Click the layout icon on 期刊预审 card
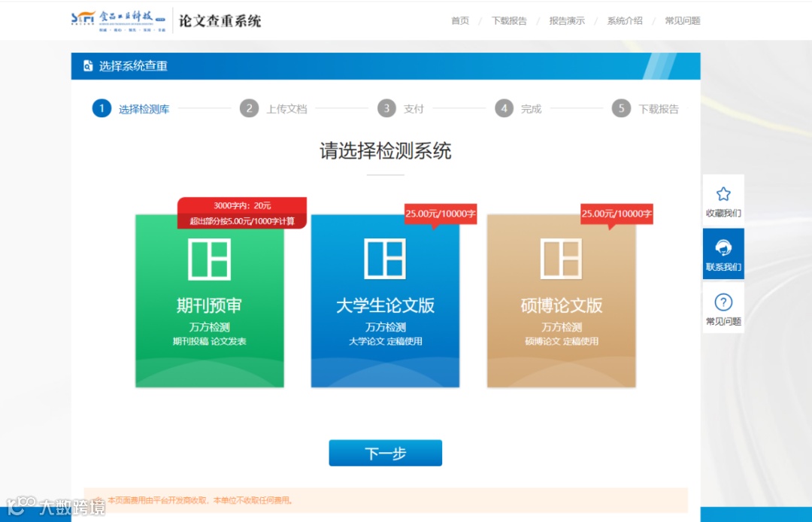The height and width of the screenshot is (522, 812). pos(209,259)
